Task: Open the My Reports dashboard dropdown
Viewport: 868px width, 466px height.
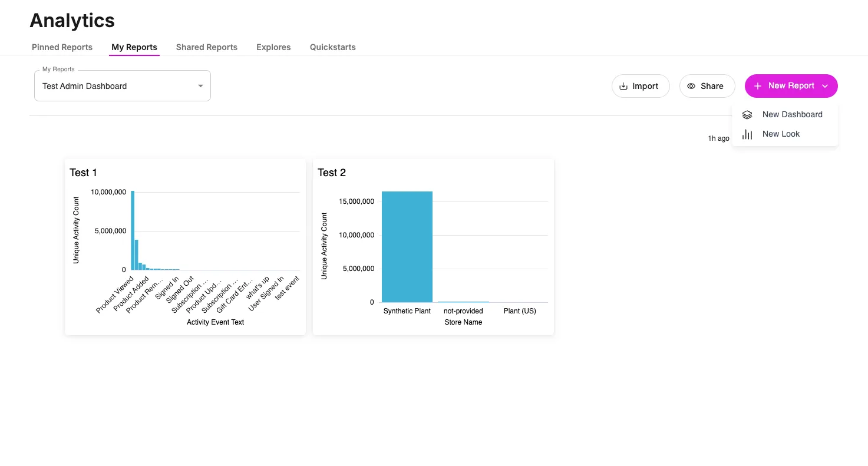Action: coord(123,86)
